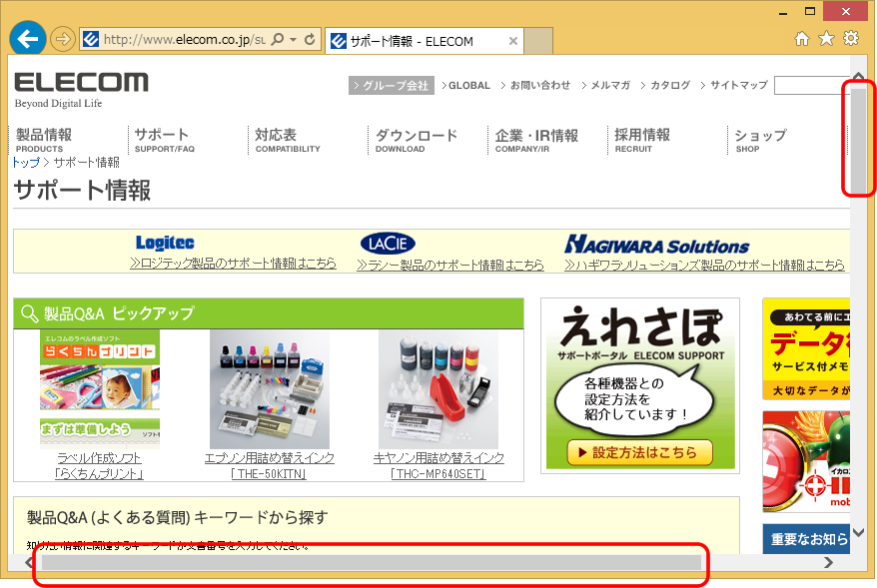Open the キヤノン用詰め替えインク THC-MP640SET link
Viewport: 877px width, 588px height.
(438, 465)
